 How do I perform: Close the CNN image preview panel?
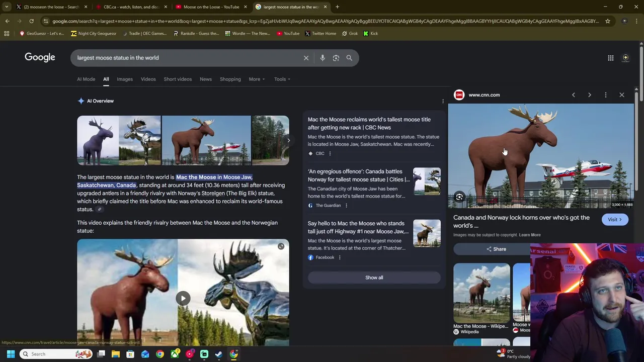(x=622, y=95)
